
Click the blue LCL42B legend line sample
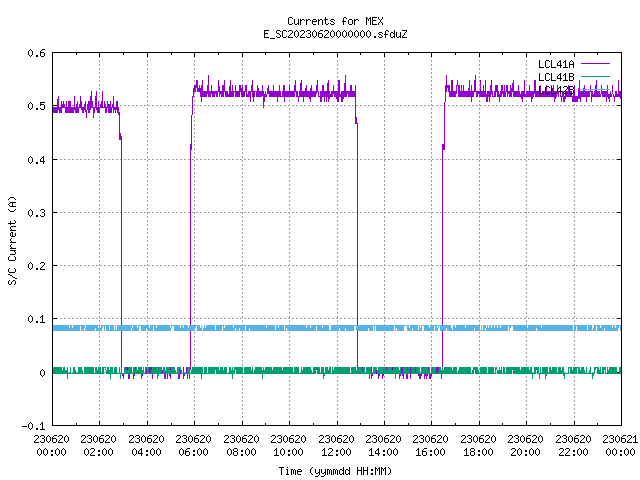click(596, 89)
